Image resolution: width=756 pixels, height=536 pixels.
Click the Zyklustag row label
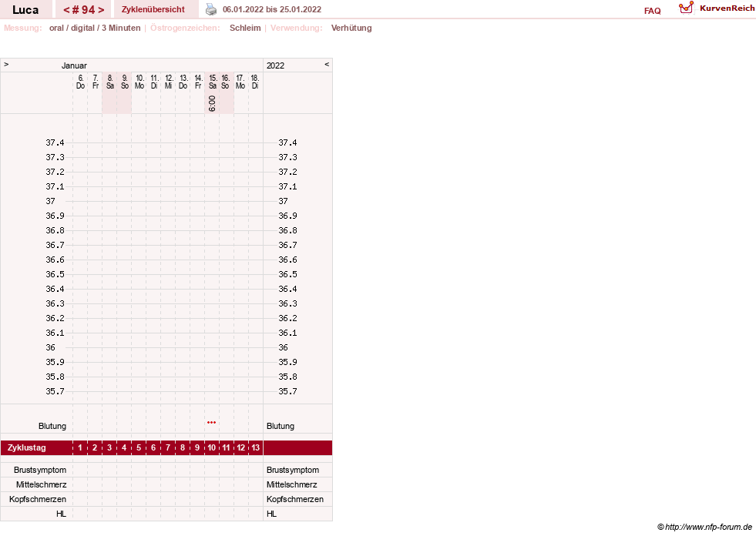tap(26, 447)
